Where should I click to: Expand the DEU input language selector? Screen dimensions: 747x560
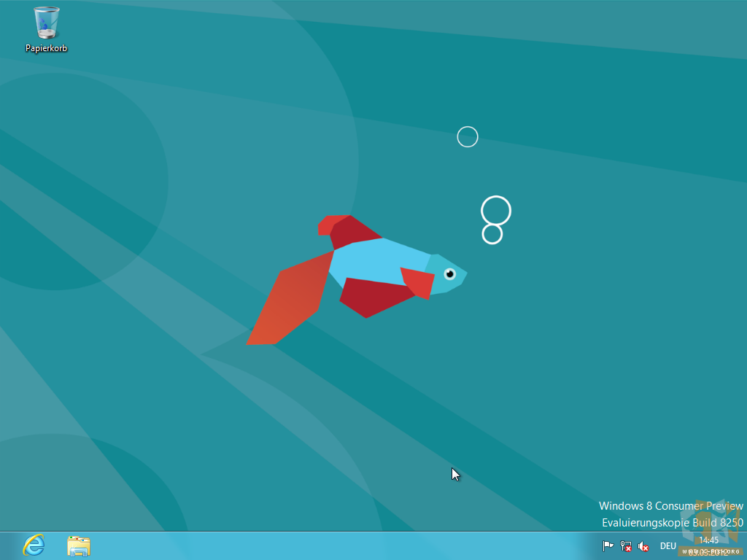[667, 546]
